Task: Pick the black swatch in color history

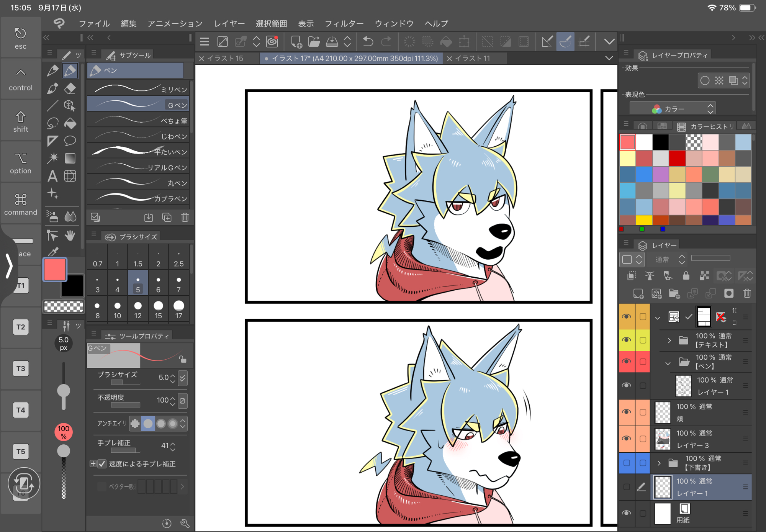Action: tap(660, 142)
